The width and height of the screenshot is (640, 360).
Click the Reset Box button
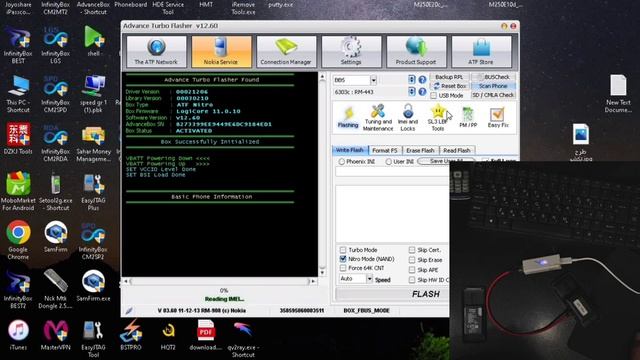tap(449, 86)
